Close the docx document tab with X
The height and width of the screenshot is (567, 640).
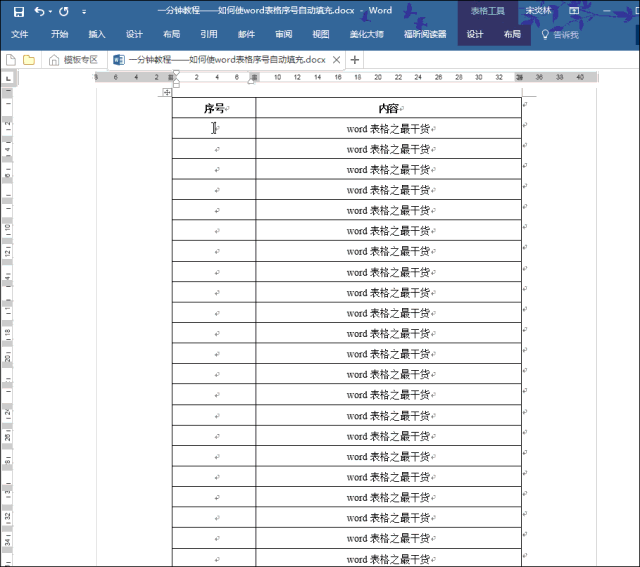pos(336,60)
